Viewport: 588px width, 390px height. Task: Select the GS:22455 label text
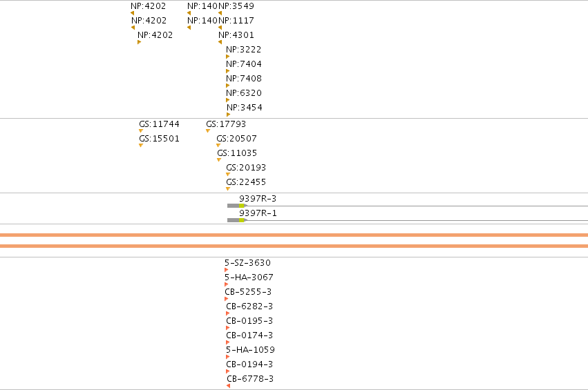pyautogui.click(x=246, y=182)
